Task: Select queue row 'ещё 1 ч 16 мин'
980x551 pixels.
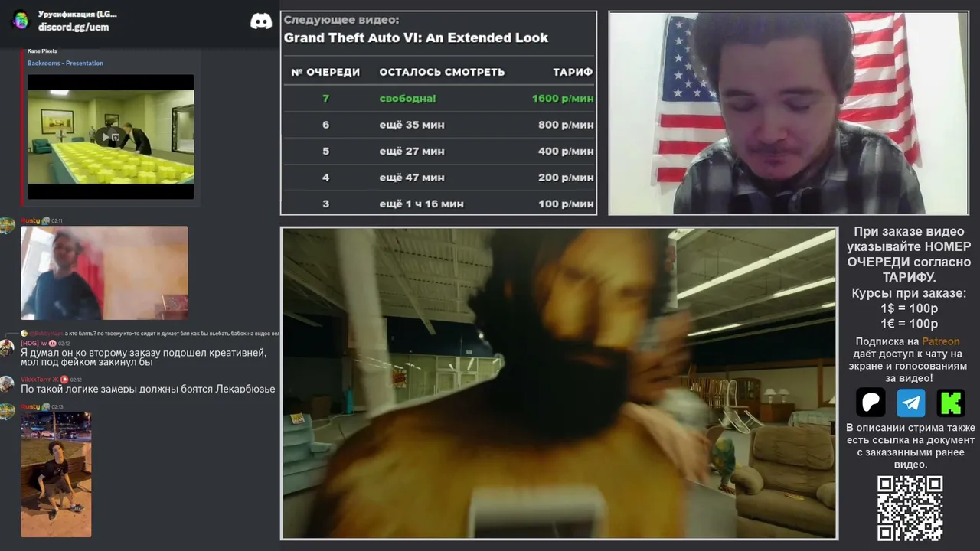Action: [x=439, y=203]
